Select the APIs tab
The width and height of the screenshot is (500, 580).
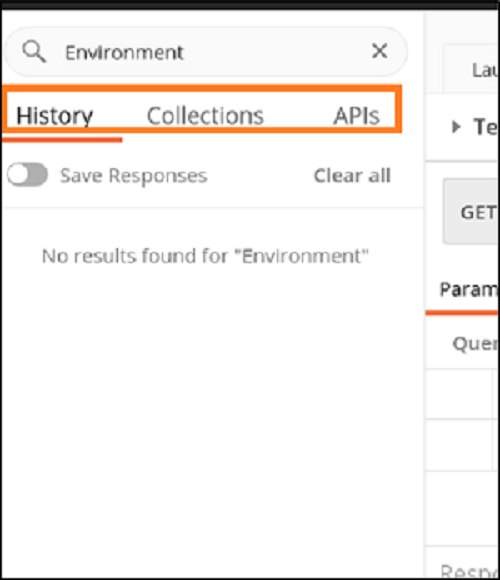pos(357,116)
